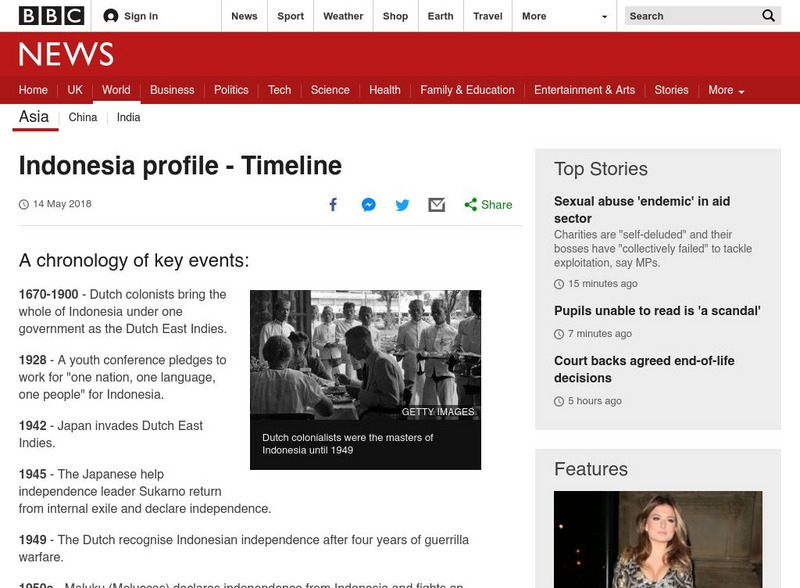Viewport: 800px width, 588px height.
Task: Click the Sign in link text
Action: [141, 16]
